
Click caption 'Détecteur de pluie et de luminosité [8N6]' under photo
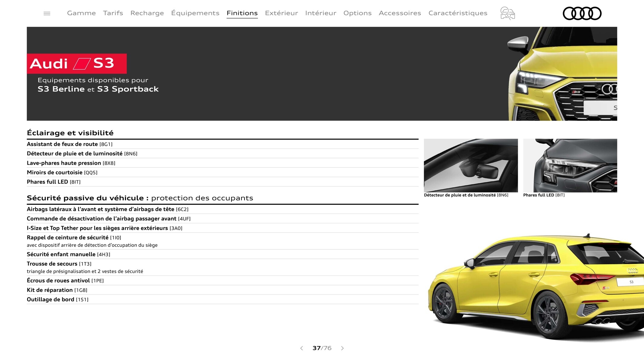466,195
